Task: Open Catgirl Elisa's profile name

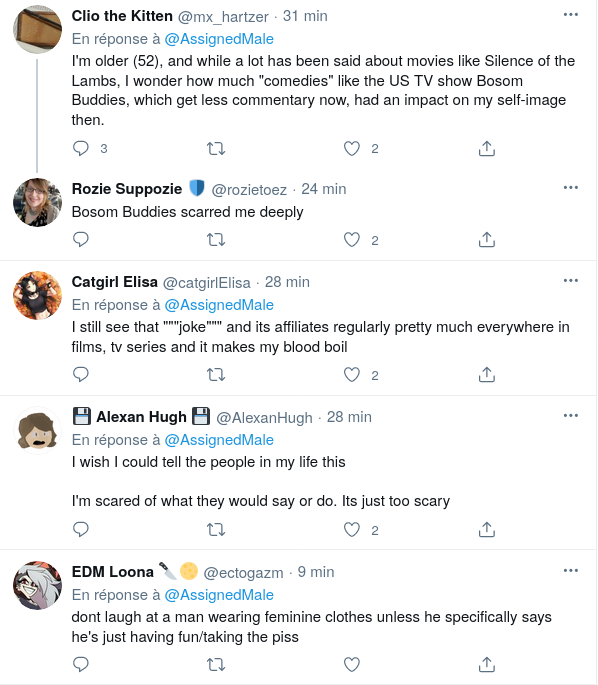Action: pos(114,282)
